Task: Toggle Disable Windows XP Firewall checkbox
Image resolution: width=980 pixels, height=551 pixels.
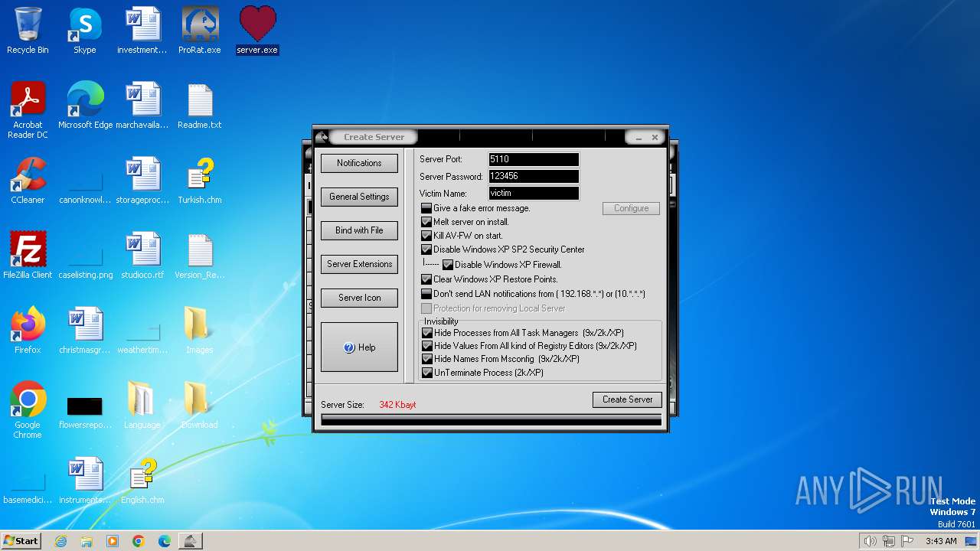Action: pos(448,265)
